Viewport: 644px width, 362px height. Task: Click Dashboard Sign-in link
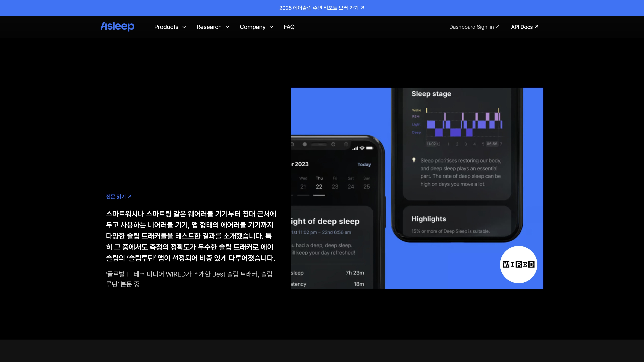pyautogui.click(x=471, y=27)
